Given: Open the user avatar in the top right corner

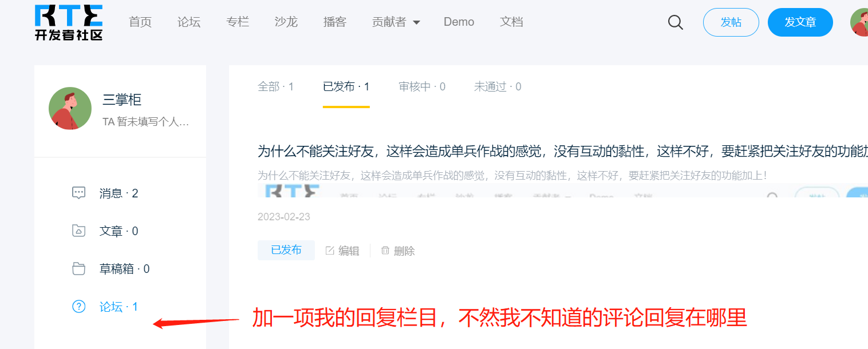Looking at the screenshot, I should pyautogui.click(x=859, y=22).
